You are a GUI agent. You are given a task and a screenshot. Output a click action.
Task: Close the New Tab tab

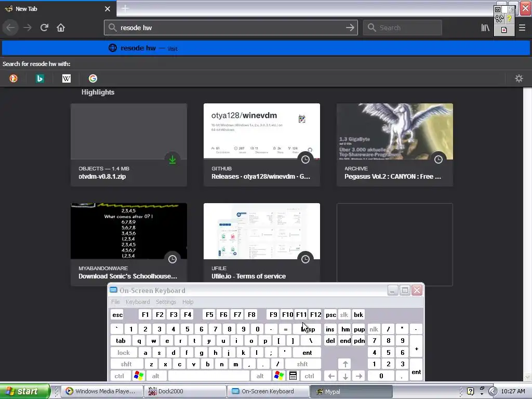click(x=108, y=9)
